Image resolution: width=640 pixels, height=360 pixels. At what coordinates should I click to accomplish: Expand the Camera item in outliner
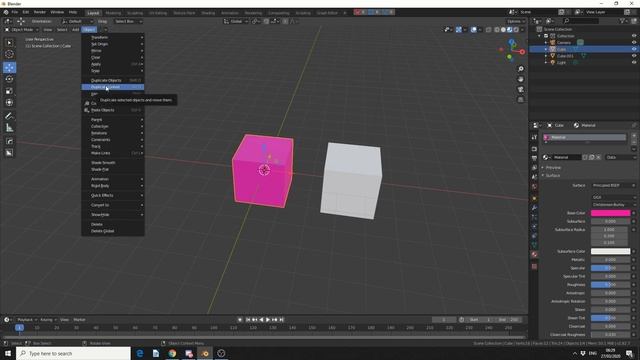546,42
